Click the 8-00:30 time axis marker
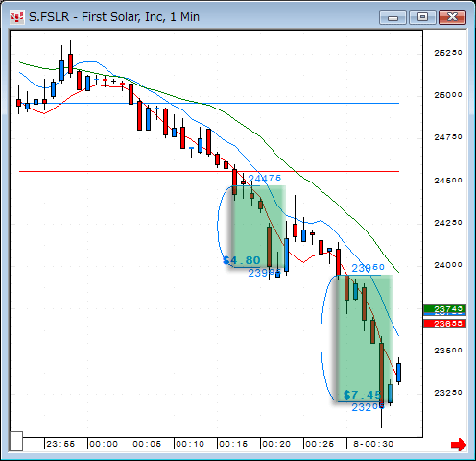 click(x=373, y=444)
